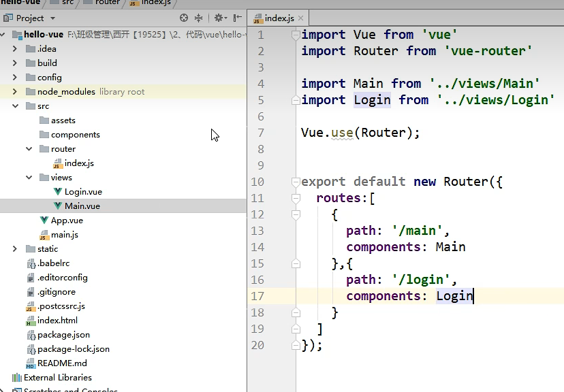Select External Libraries node

click(57, 378)
